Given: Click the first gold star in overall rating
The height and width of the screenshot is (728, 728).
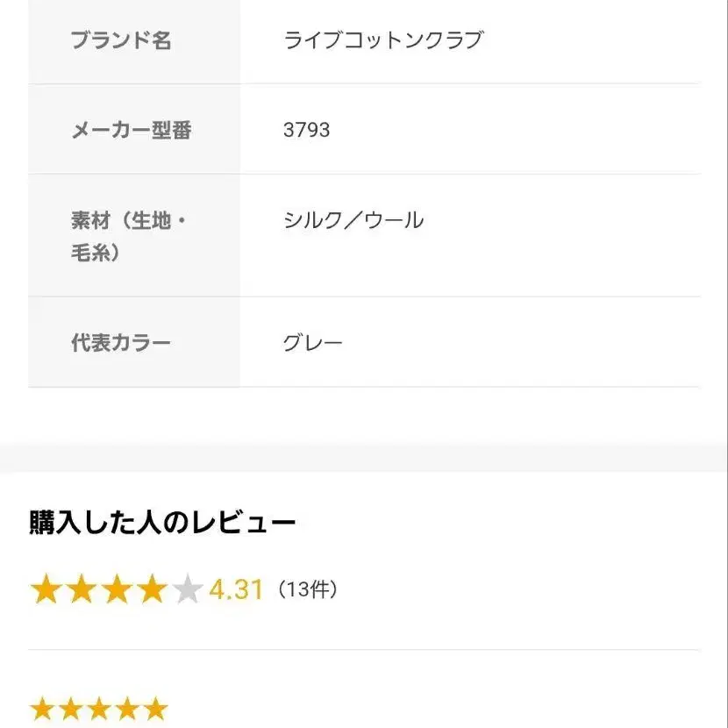Looking at the screenshot, I should (x=45, y=590).
